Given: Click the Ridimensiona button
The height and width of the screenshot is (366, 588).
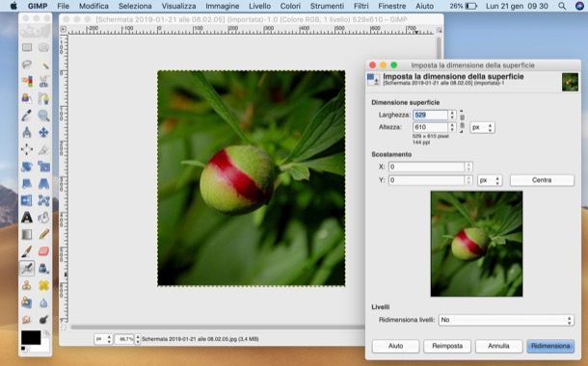Looking at the screenshot, I should 550,346.
